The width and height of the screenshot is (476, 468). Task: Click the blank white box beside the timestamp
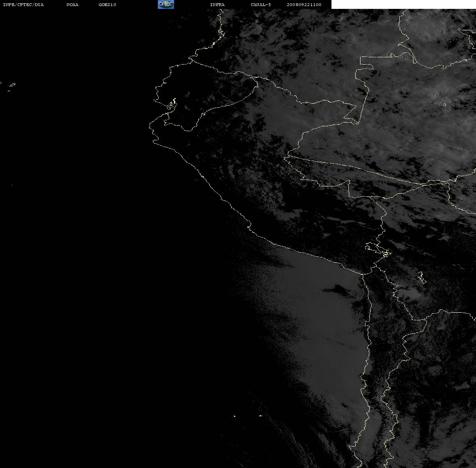(403, 4)
